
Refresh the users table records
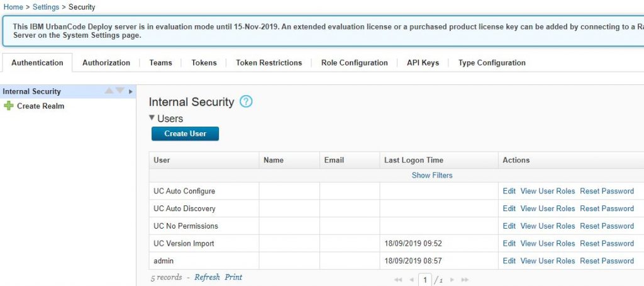pos(207,277)
